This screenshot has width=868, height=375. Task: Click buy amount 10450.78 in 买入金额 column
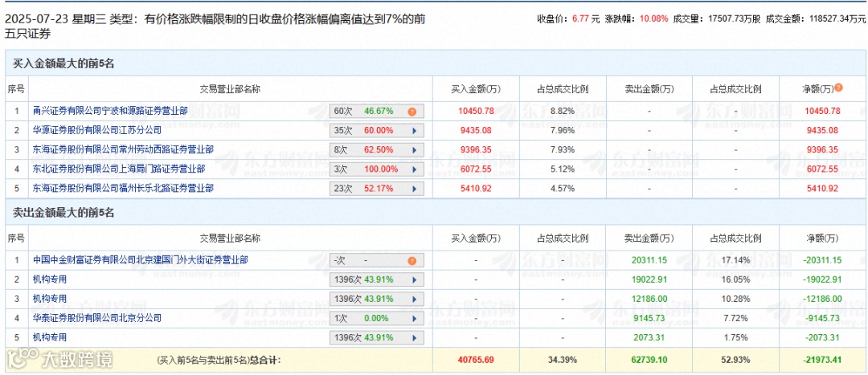coord(476,111)
